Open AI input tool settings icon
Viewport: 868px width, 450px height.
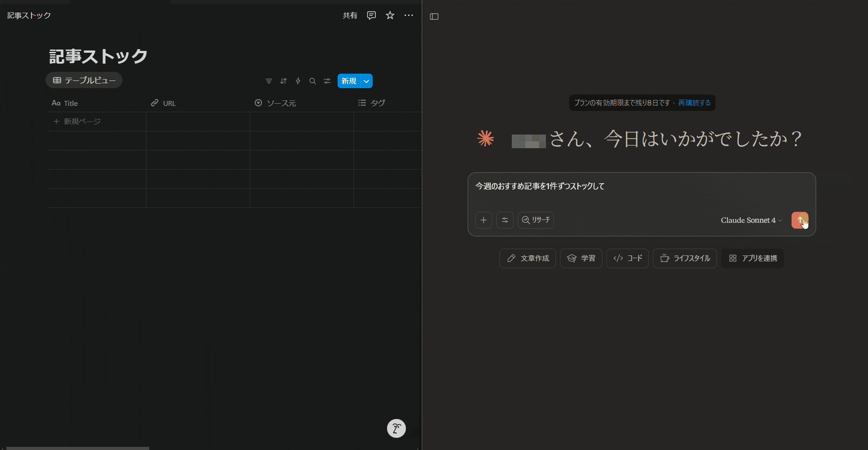click(x=505, y=220)
